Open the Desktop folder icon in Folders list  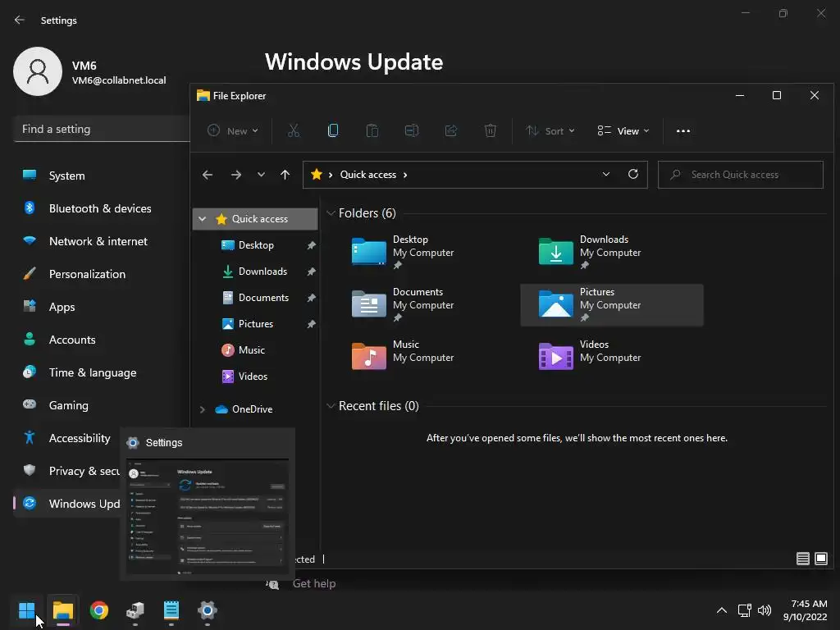(368, 251)
